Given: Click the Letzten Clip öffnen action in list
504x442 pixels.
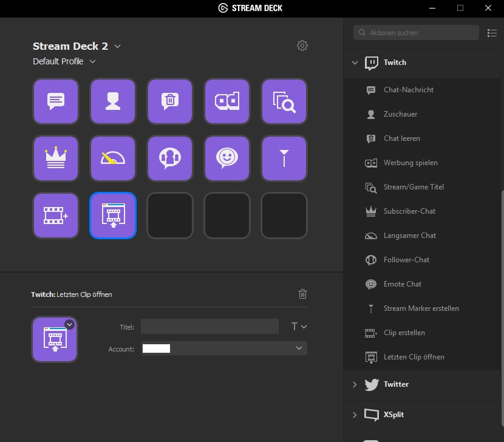Looking at the screenshot, I should pos(423,357).
